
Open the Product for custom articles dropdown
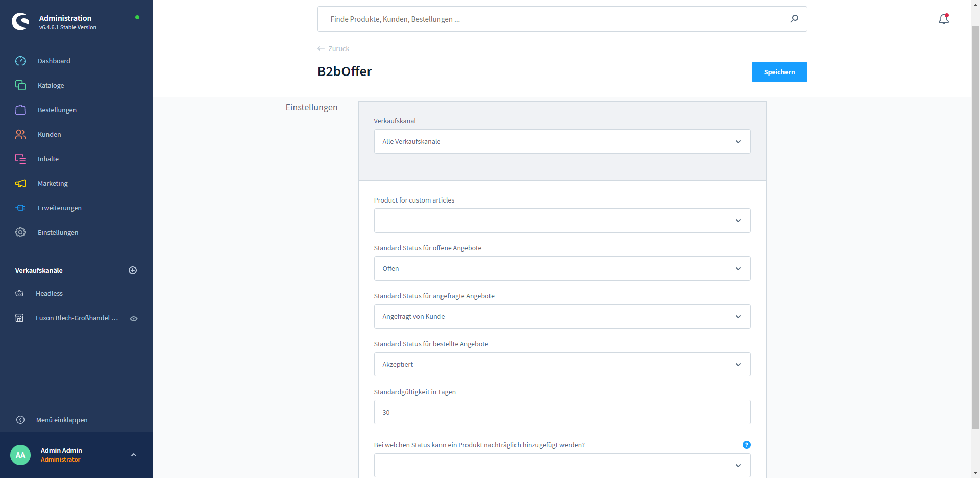(562, 220)
